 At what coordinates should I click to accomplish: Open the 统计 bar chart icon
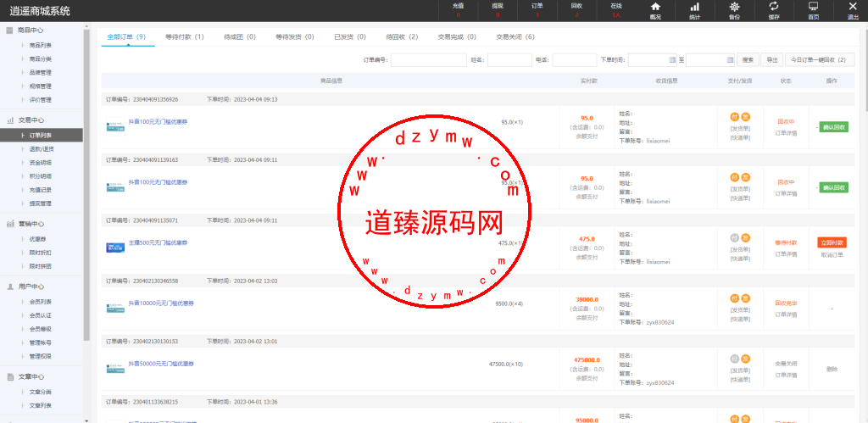tap(694, 7)
